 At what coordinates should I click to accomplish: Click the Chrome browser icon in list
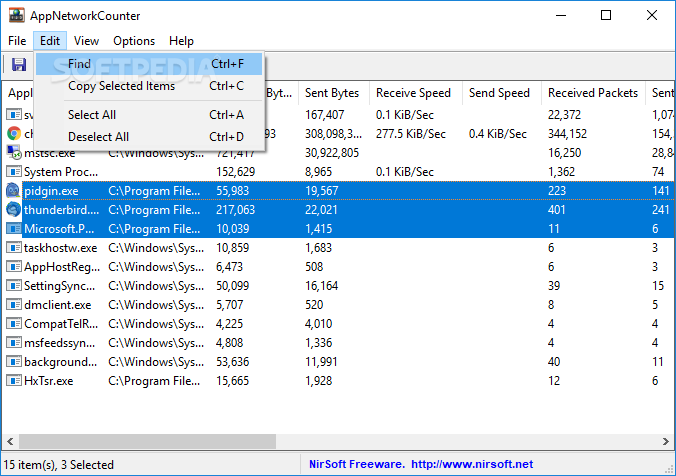pyautogui.click(x=14, y=134)
